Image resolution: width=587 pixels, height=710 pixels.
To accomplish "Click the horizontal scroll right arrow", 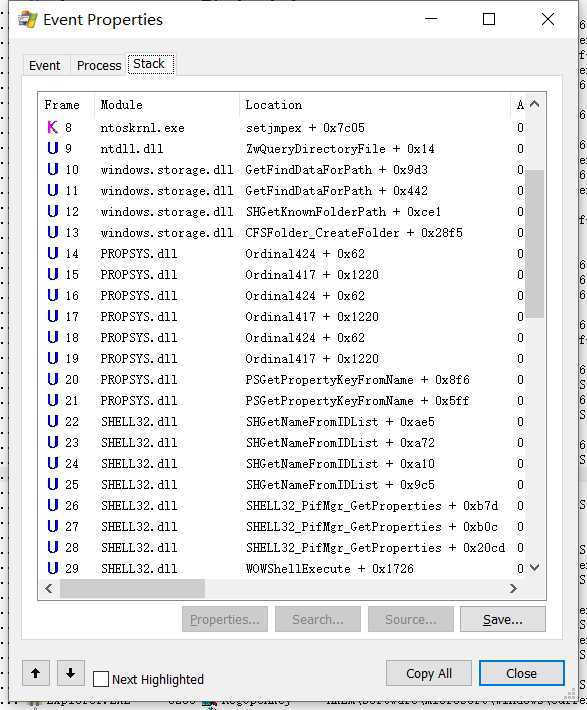I will point(513,588).
